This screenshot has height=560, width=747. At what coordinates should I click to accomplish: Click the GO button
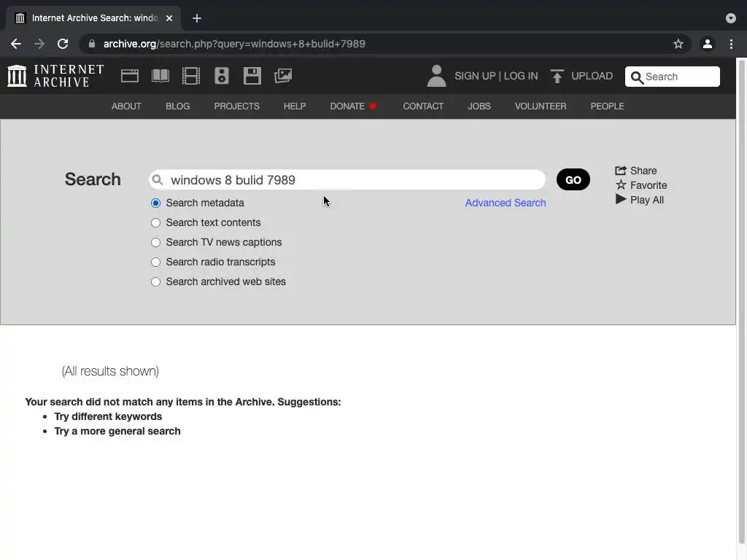(573, 179)
